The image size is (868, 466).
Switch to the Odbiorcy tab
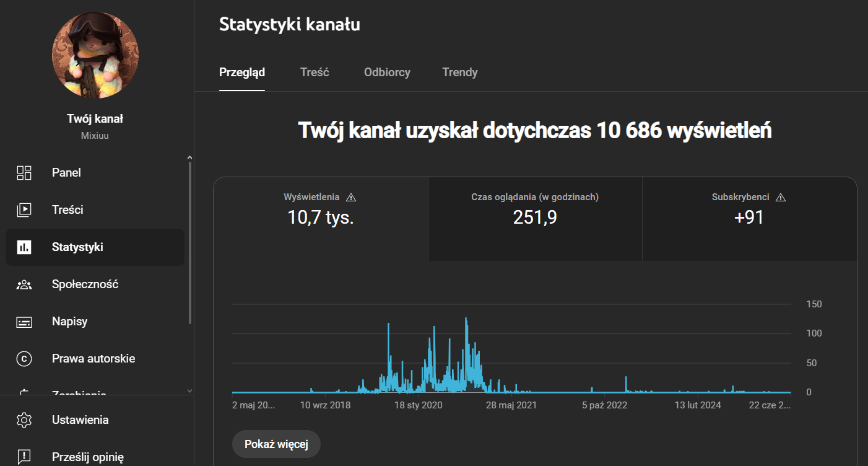coord(387,73)
